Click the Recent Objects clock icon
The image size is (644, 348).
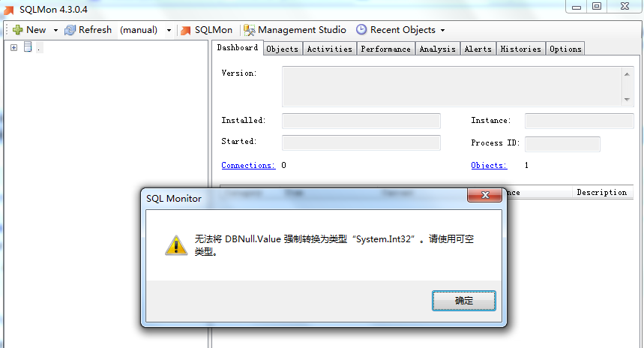point(361,29)
